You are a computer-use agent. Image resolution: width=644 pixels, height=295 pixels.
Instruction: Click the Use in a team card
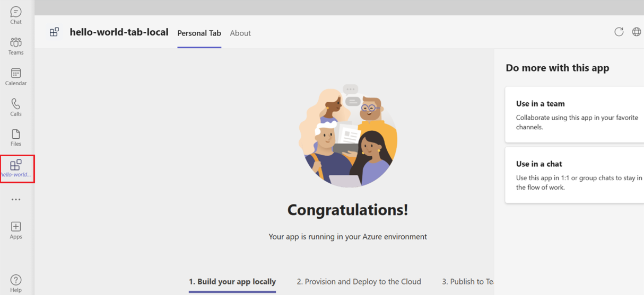[x=575, y=115]
